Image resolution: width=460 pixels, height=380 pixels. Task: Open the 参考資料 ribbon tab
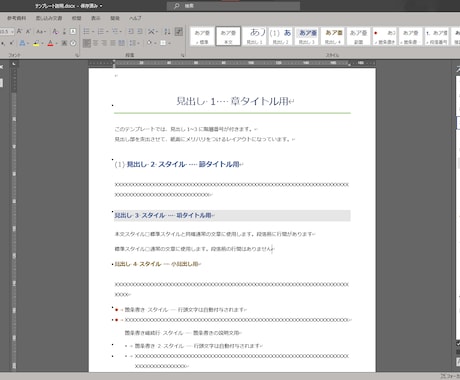pyautogui.click(x=16, y=18)
